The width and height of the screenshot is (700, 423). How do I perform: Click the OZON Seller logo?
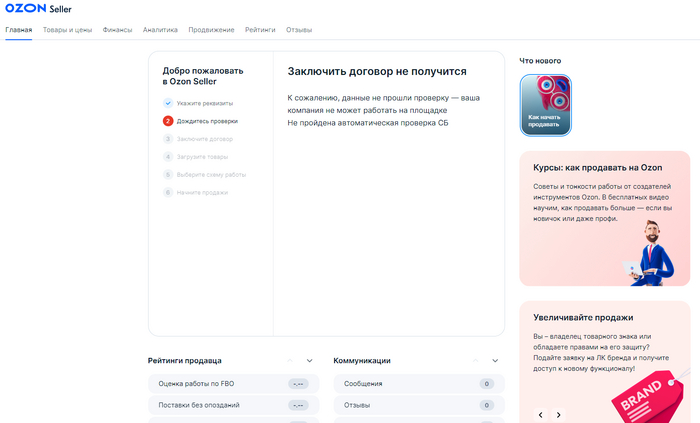(x=38, y=8)
